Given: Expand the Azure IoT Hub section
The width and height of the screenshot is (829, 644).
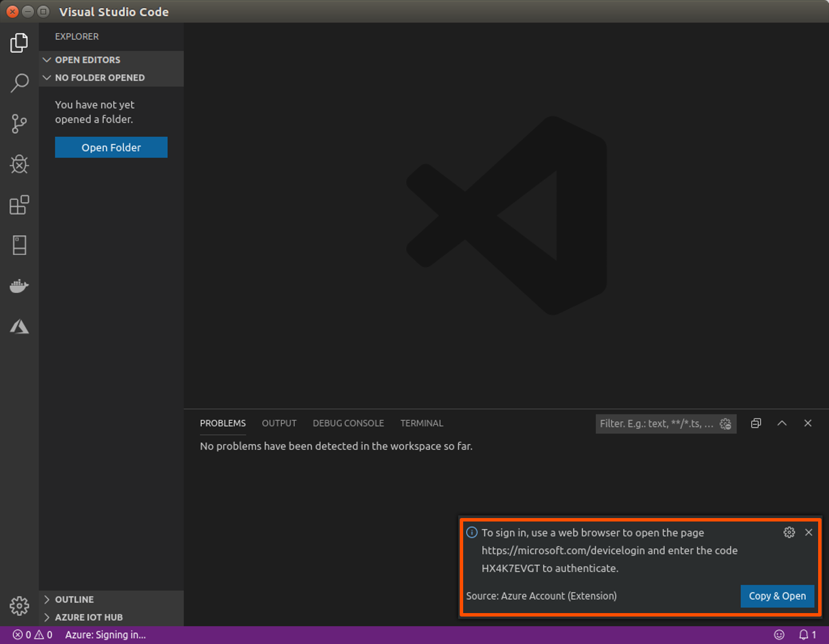Looking at the screenshot, I should [x=111, y=617].
